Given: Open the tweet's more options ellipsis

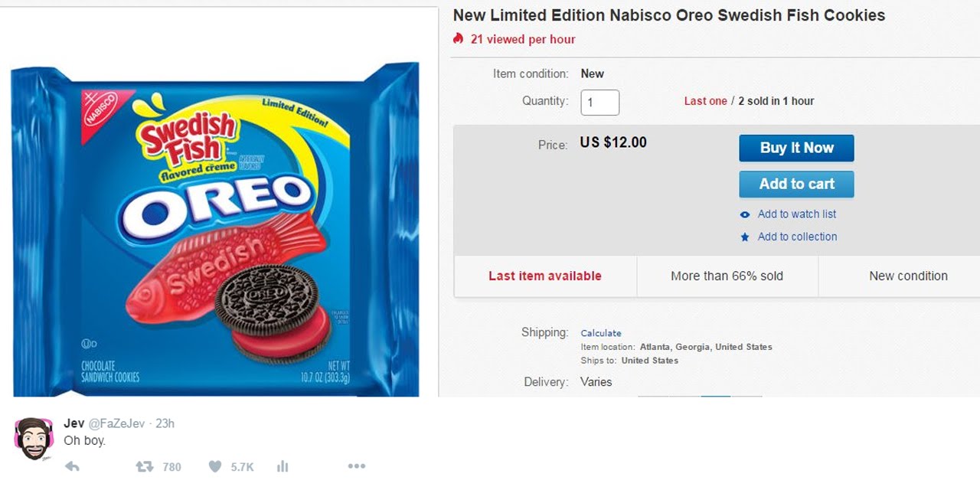Looking at the screenshot, I should (x=356, y=466).
